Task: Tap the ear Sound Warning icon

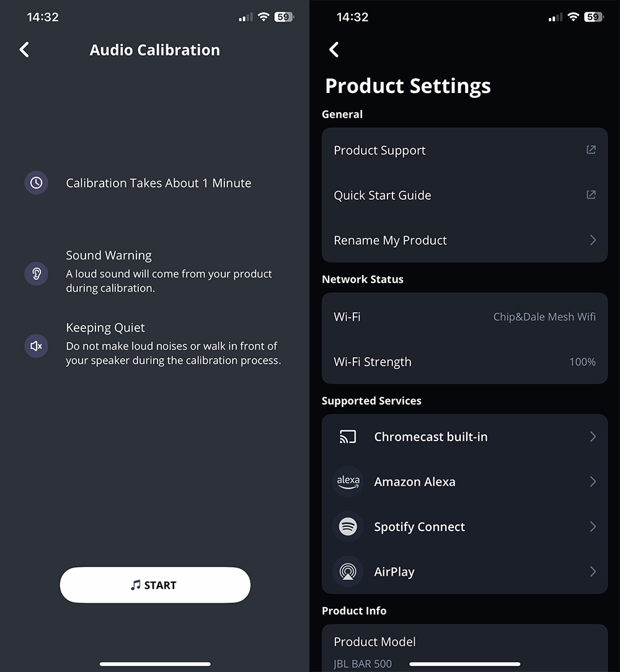Action: [36, 274]
